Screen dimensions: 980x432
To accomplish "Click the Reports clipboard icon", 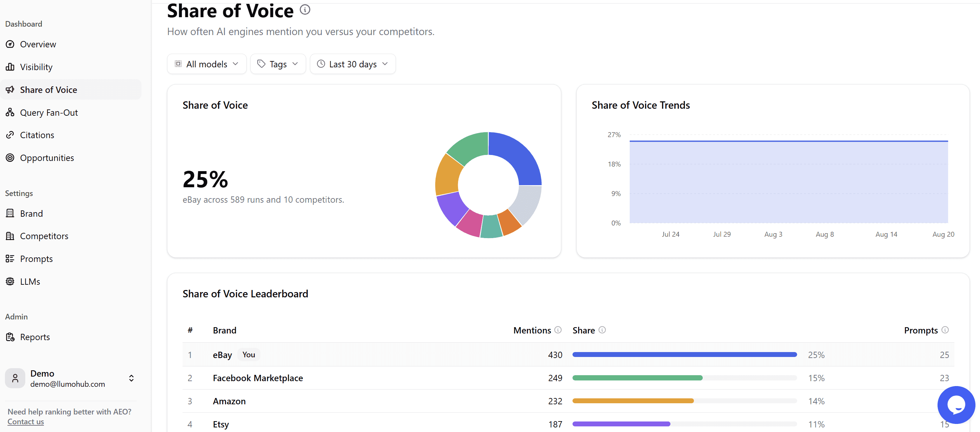I will [x=10, y=337].
